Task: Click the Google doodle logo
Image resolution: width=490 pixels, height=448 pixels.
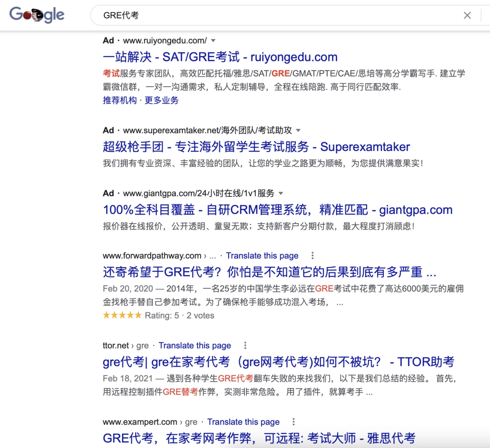Action: coord(37,15)
